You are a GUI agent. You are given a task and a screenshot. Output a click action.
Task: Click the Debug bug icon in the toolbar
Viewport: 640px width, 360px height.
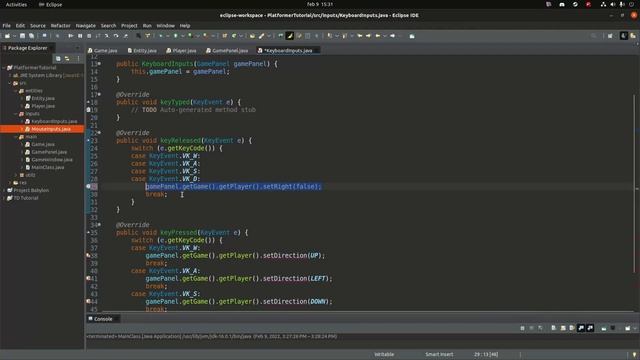(161, 36)
